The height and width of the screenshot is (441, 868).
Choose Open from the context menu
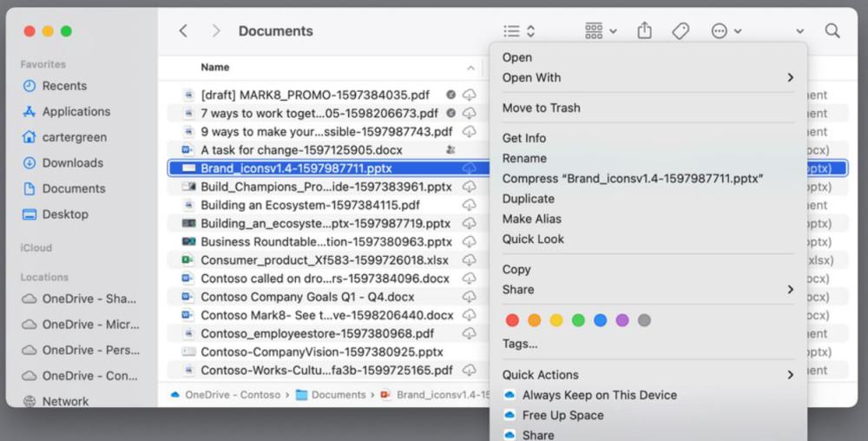[x=517, y=57]
